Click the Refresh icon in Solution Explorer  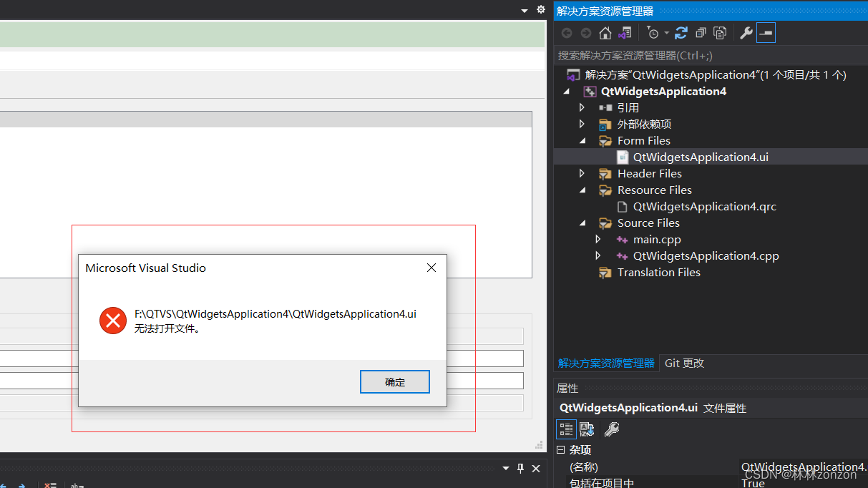click(x=681, y=32)
